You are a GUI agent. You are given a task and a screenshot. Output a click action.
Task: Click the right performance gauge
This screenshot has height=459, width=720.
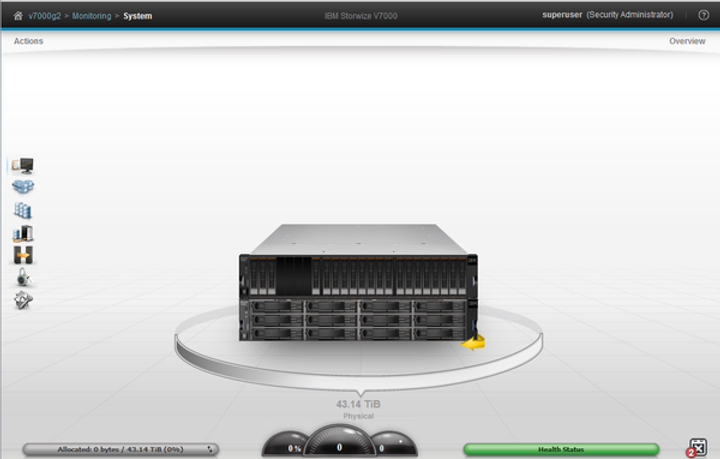[x=394, y=444]
